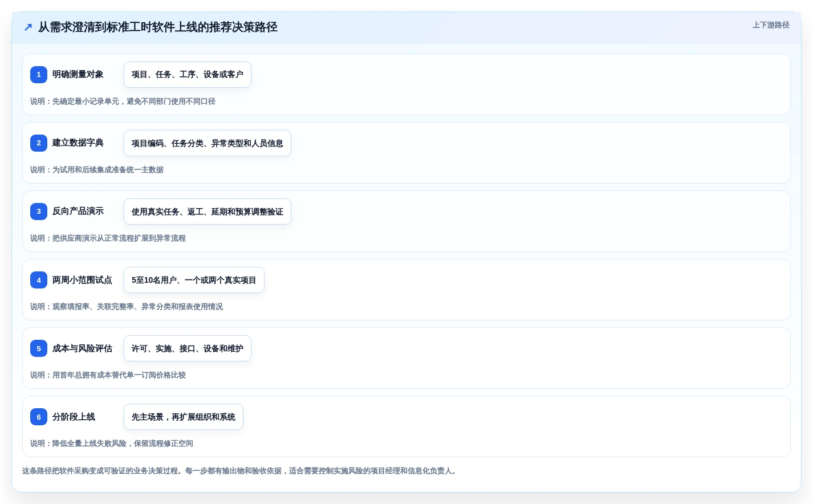Select the 分阶段上线 step title

coord(74,417)
